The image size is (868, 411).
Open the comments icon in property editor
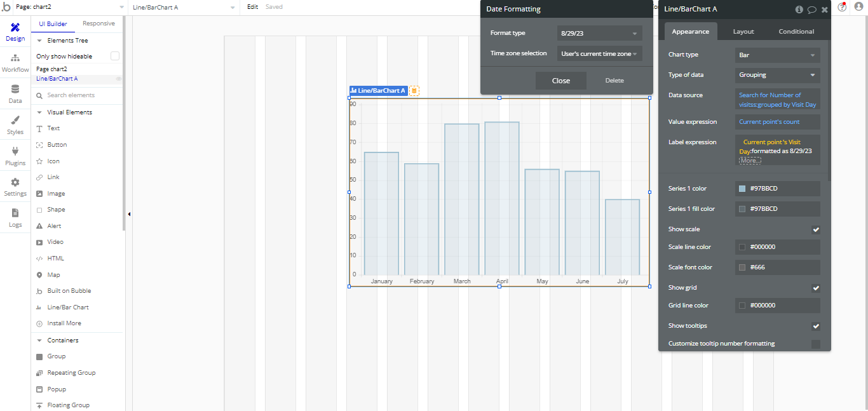click(x=811, y=10)
